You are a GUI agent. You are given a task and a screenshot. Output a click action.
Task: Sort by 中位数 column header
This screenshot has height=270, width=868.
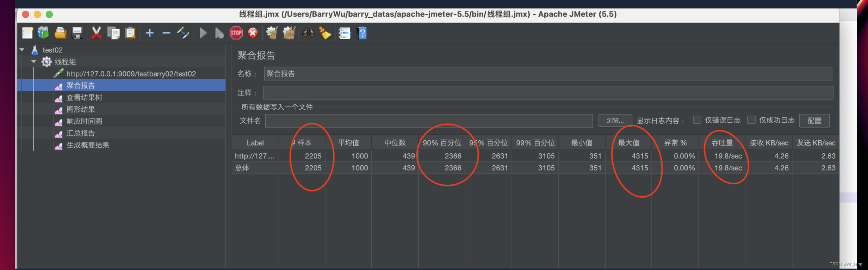395,143
